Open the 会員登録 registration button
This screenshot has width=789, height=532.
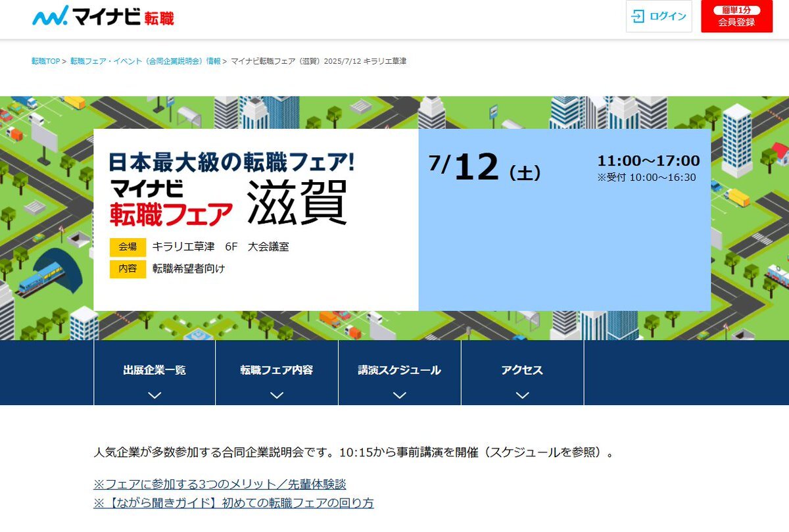pyautogui.click(x=736, y=16)
